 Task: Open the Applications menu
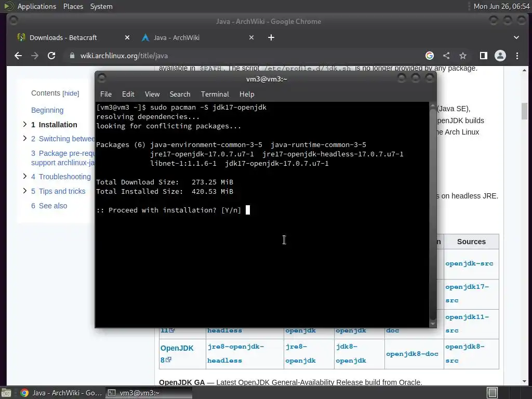(x=37, y=6)
